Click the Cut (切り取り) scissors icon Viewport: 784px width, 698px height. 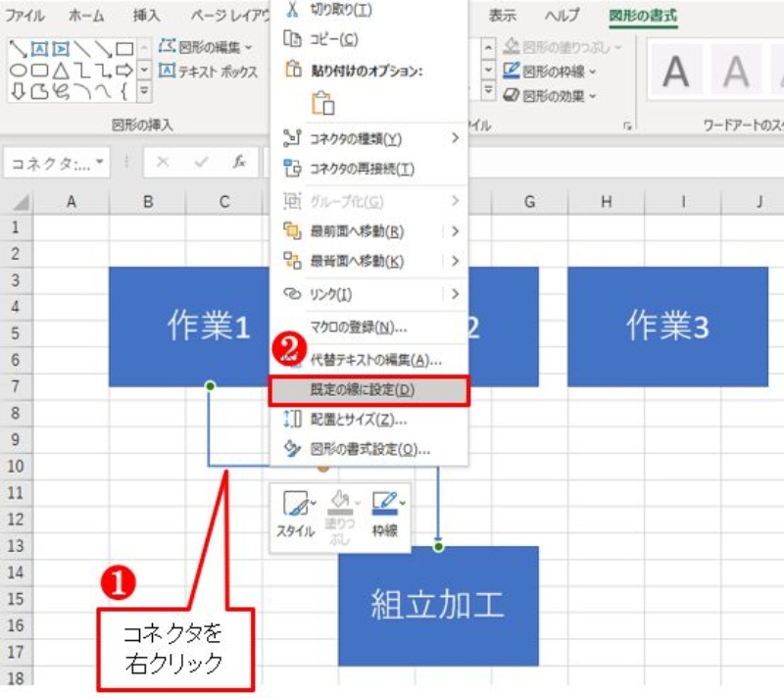pos(291,10)
